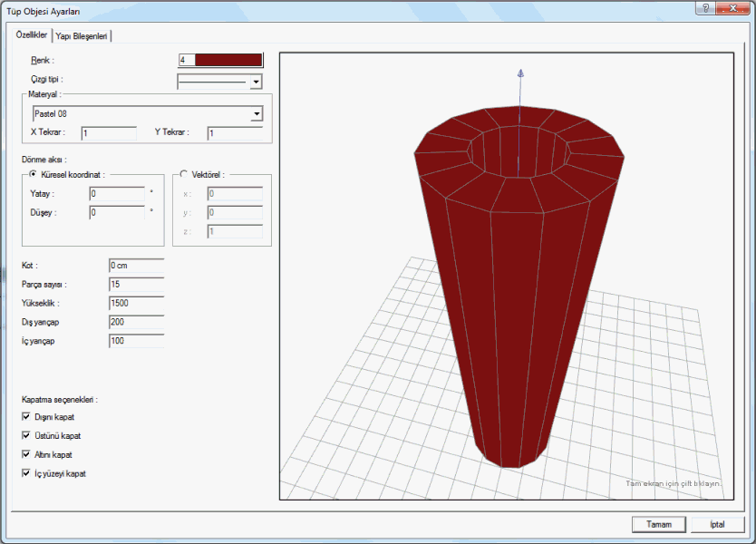Image resolution: width=756 pixels, height=544 pixels.
Task: Click the Düşey angle input field
Action: coord(117,212)
